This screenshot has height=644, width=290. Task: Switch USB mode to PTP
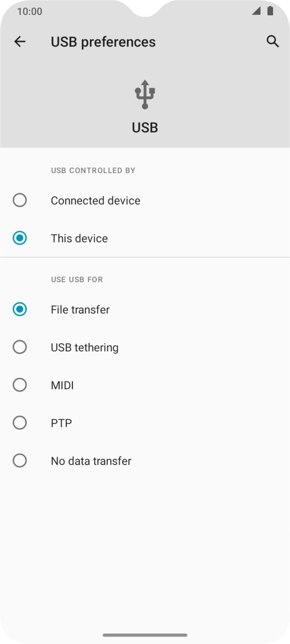point(20,423)
